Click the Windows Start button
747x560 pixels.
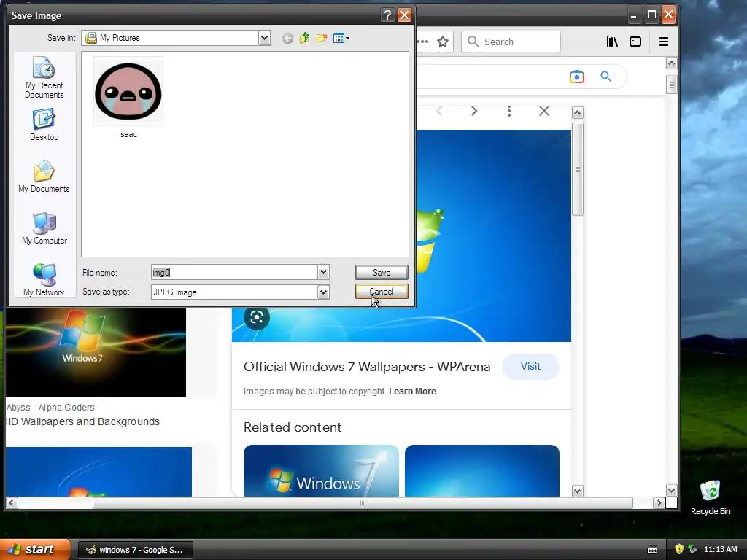click(34, 550)
